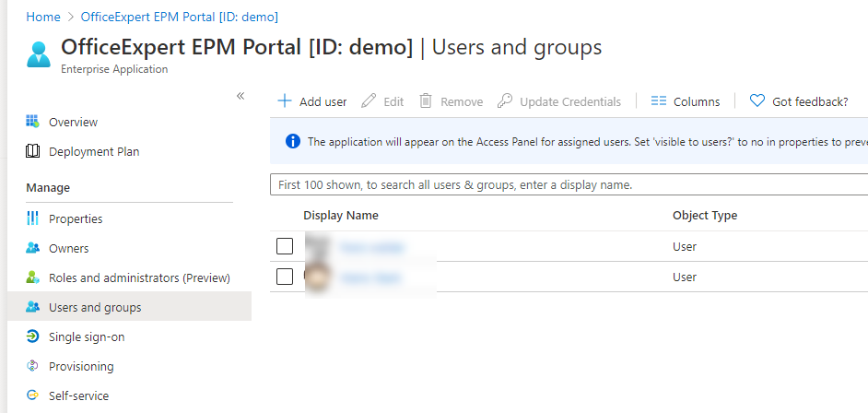
Task: Focus the users and groups search field
Action: 569,184
